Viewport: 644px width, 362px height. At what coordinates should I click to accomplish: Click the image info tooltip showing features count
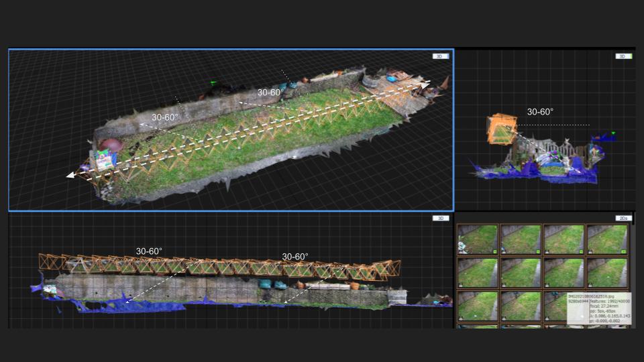[x=599, y=308]
